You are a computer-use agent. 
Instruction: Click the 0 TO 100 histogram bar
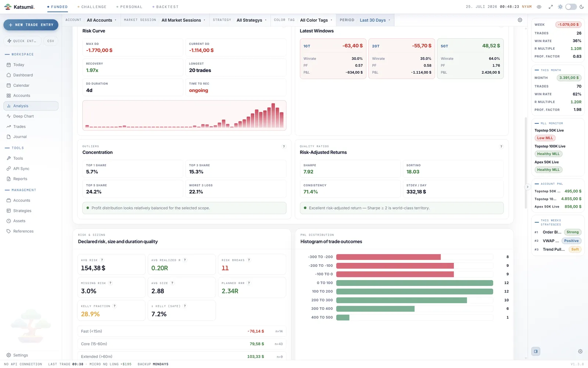415,283
